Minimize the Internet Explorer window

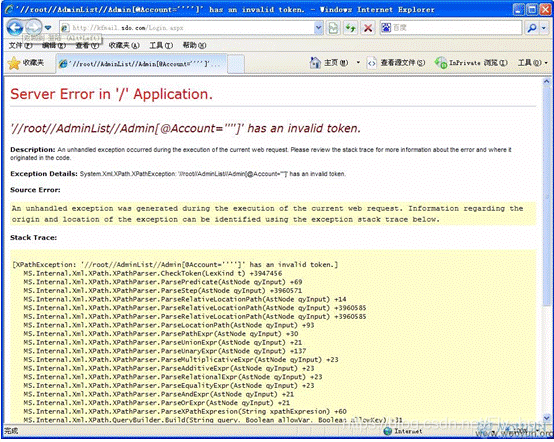(x=519, y=10)
